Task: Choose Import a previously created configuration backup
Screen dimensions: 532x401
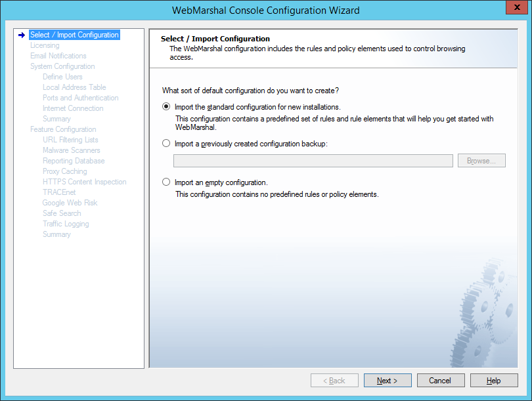Action: [166, 144]
